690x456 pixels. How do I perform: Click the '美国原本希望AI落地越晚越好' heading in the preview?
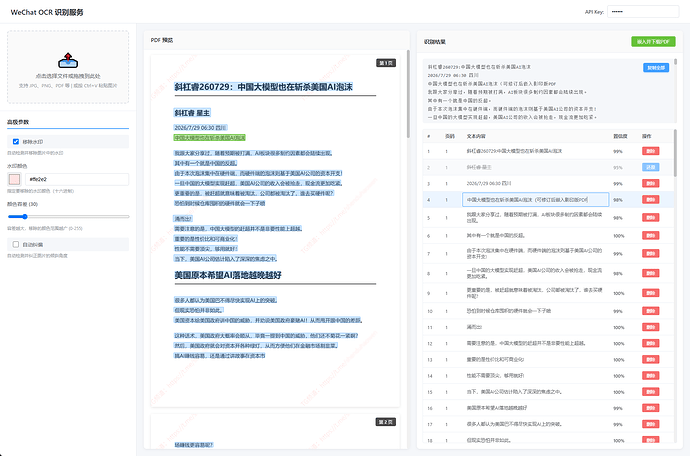point(228,275)
